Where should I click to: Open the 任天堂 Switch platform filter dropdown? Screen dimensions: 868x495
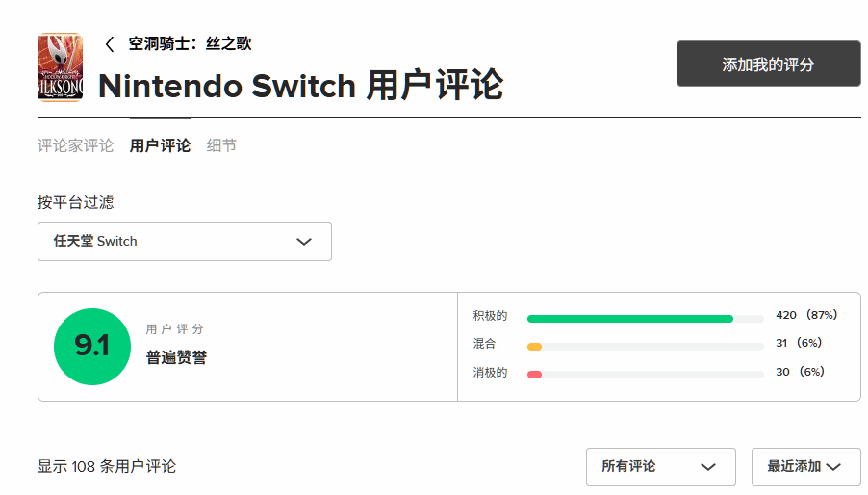[184, 242]
